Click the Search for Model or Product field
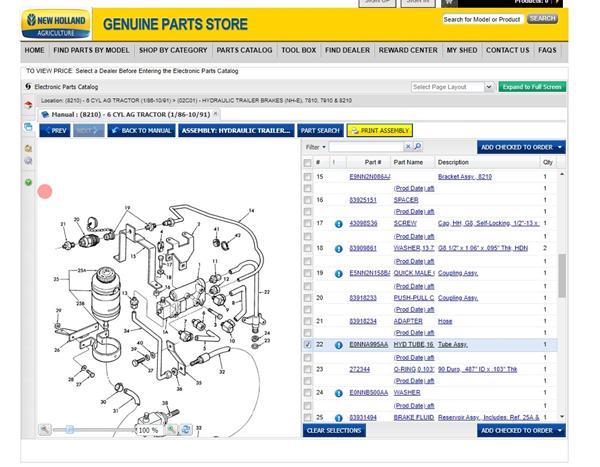Screen dimensions: 600x467 tap(483, 19)
